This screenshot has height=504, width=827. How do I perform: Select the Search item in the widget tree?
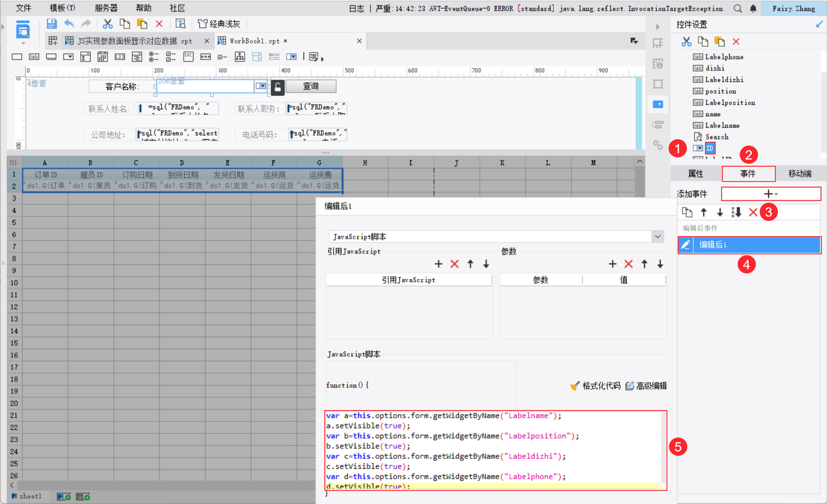tap(716, 137)
